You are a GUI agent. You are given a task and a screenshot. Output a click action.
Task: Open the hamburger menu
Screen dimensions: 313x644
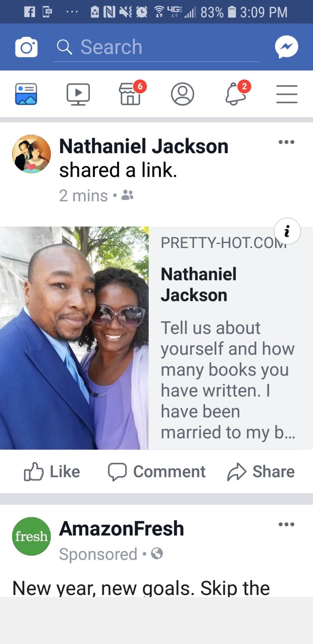pos(287,94)
